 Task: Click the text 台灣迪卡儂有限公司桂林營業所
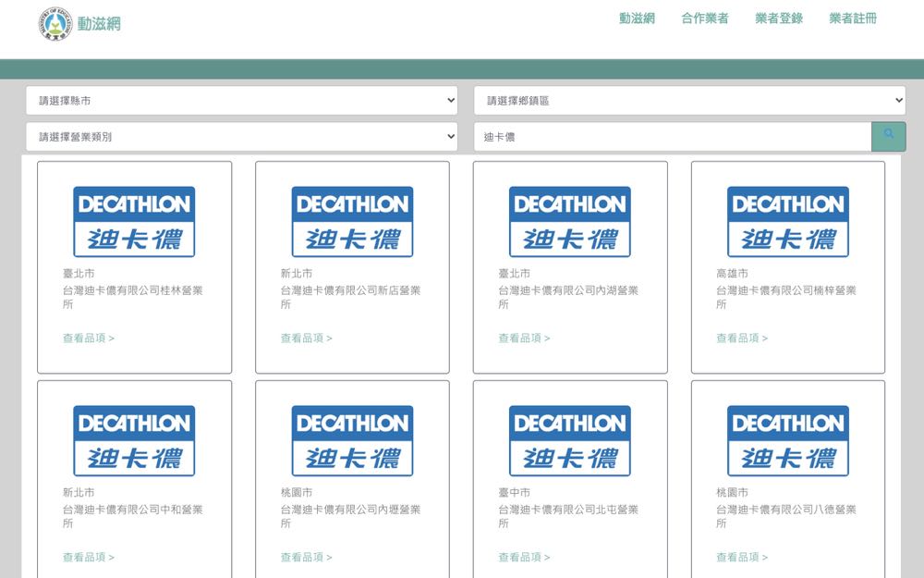click(x=132, y=297)
